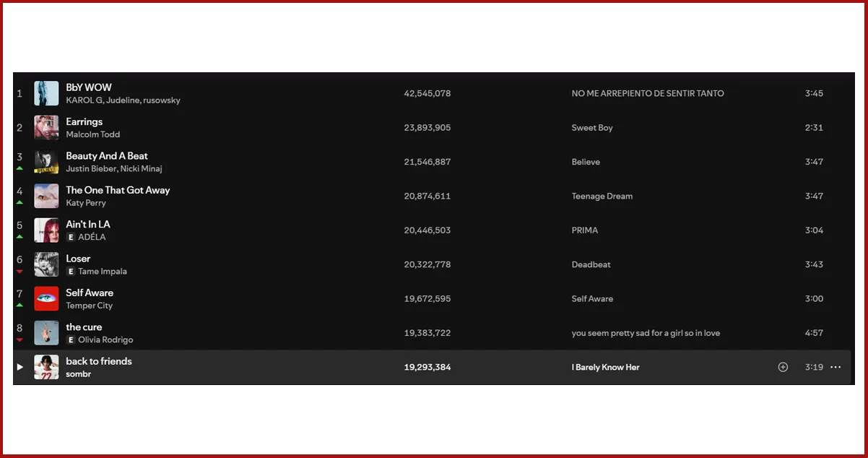This screenshot has width=868, height=458.
Task: Open song title Beauty And A Beat
Action: [x=107, y=156]
